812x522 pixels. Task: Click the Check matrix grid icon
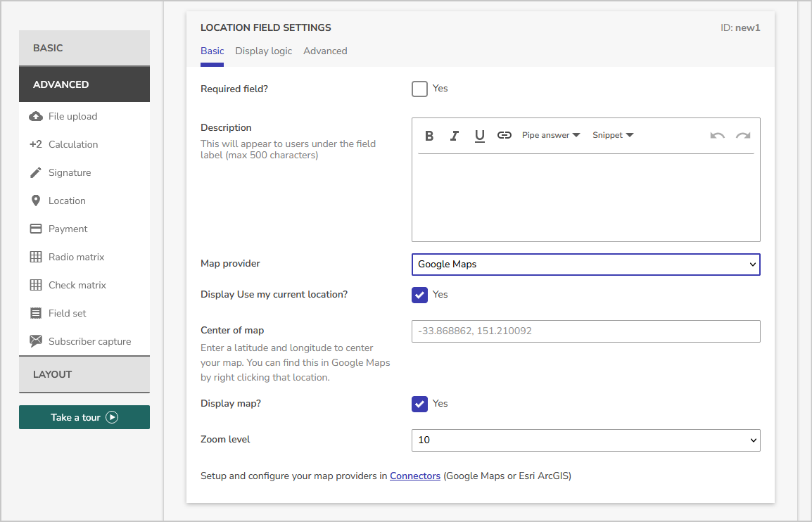pos(36,285)
